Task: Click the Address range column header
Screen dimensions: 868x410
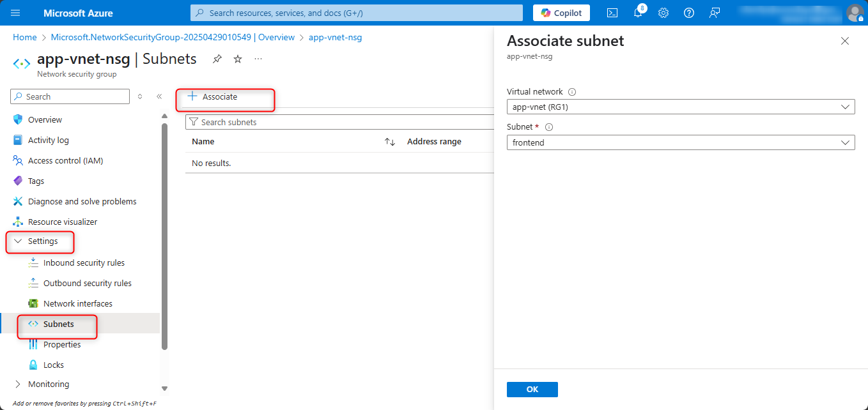Action: click(x=434, y=142)
